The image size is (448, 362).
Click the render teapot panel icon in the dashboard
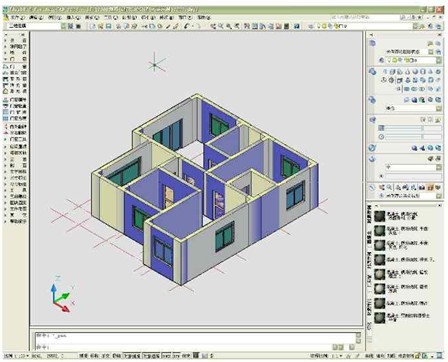[372, 159]
